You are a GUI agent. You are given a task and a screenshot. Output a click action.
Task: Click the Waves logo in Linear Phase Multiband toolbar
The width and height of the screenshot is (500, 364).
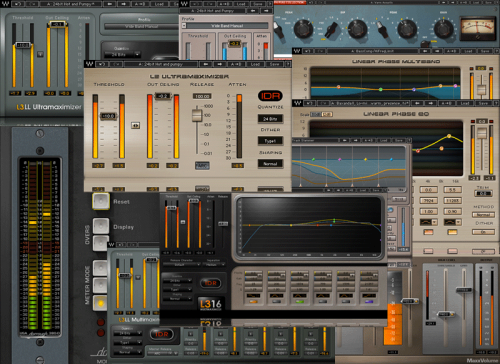tap(296, 51)
